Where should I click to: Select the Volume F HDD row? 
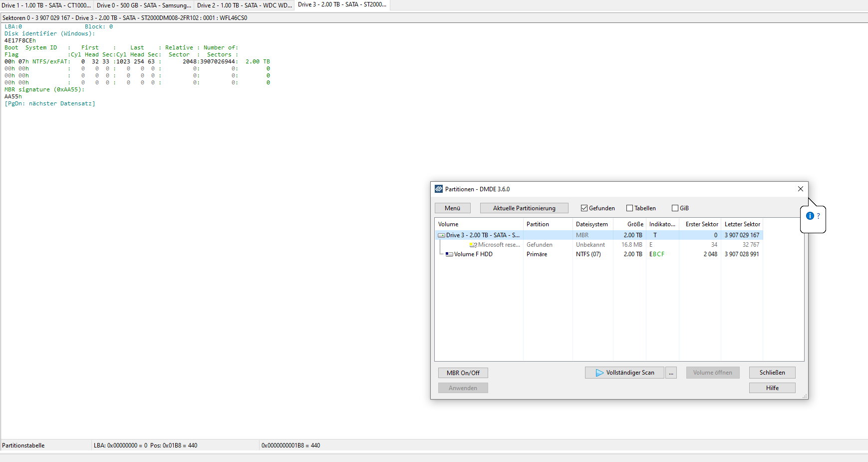[x=599, y=254]
